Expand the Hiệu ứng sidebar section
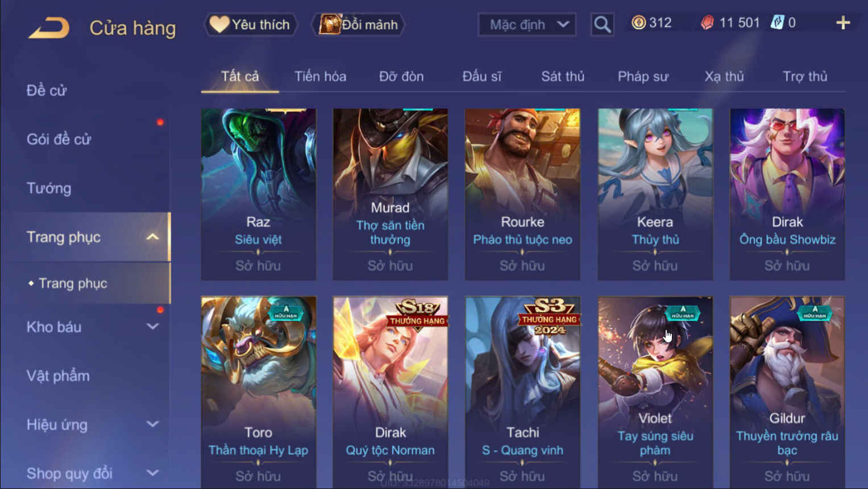Screen dimensions: 868x489 pos(152,424)
